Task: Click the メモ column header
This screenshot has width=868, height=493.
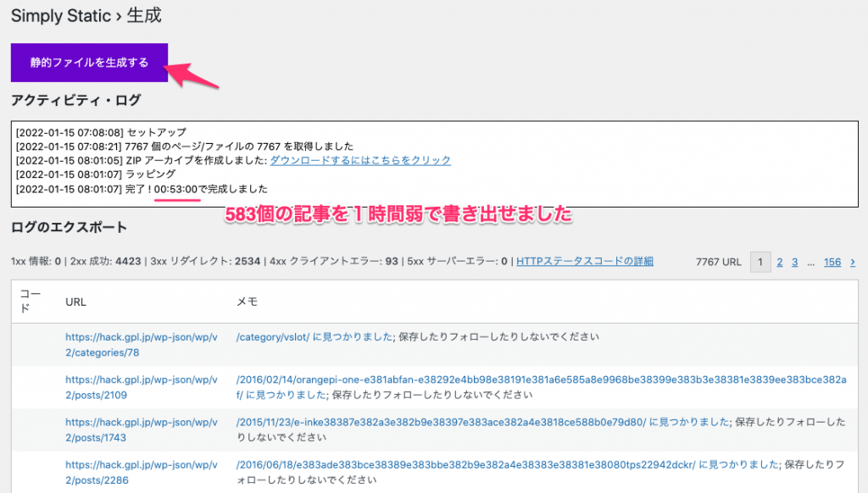Action: (247, 302)
